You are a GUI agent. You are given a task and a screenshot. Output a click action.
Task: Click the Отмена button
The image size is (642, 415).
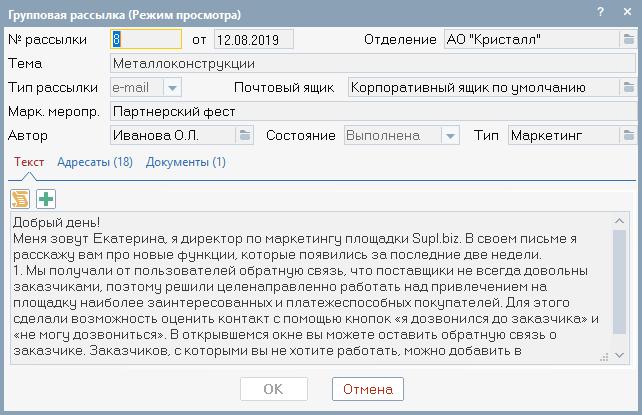368,389
